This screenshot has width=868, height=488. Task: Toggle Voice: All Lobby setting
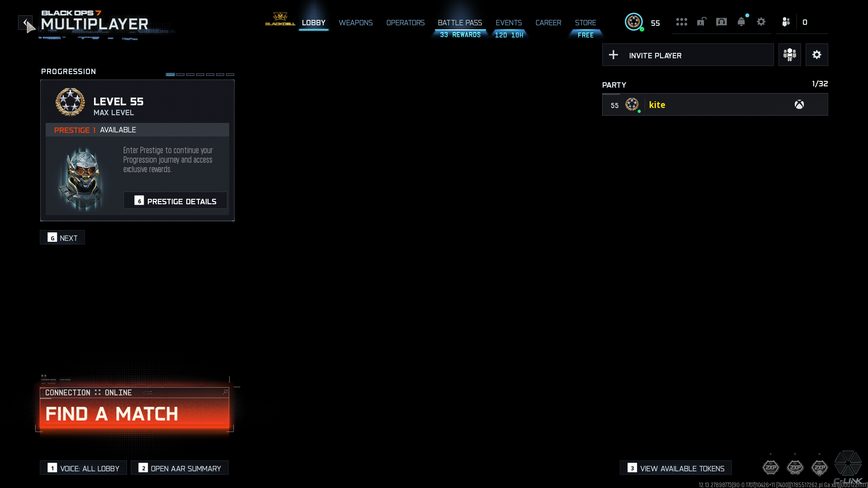coord(84,468)
